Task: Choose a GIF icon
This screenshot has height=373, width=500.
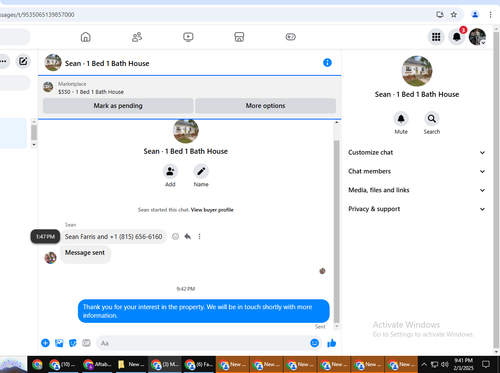Action: point(86,343)
